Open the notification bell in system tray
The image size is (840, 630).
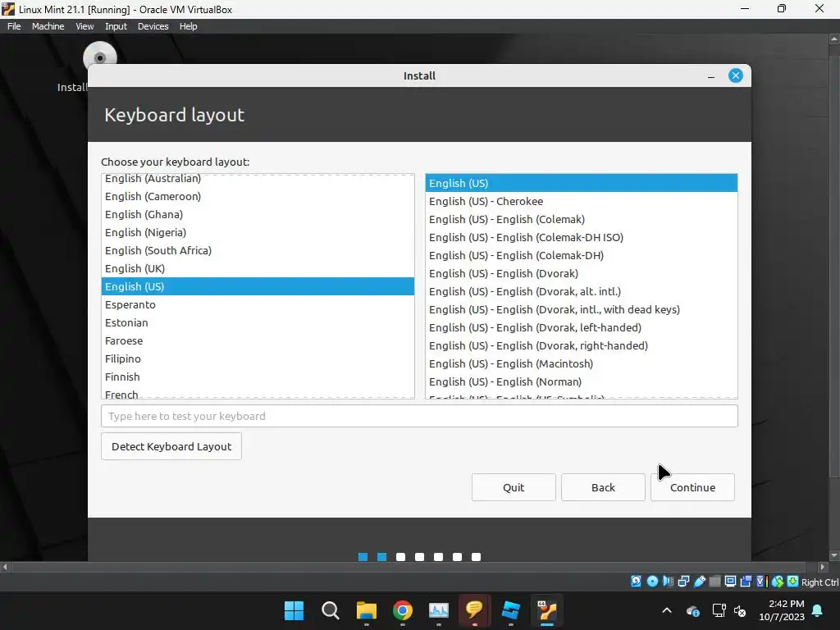tap(818, 610)
